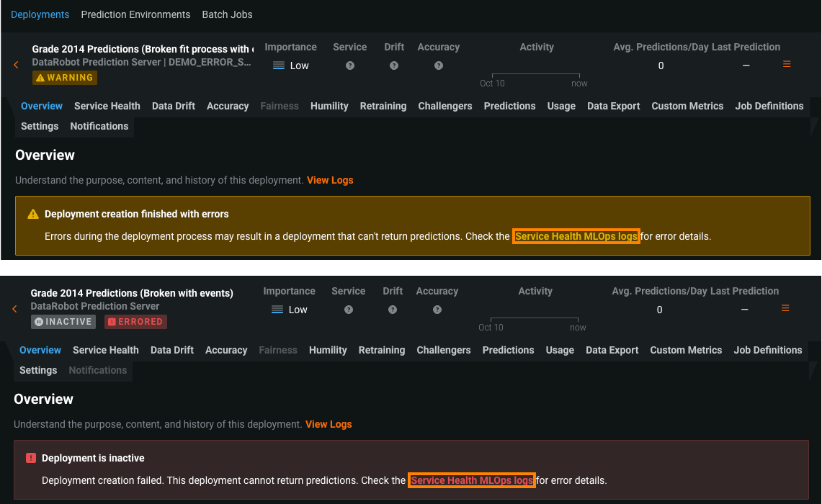This screenshot has height=504, width=822.
Task: Open actions menu icon for ERRORED deployment
Action: [x=785, y=308]
